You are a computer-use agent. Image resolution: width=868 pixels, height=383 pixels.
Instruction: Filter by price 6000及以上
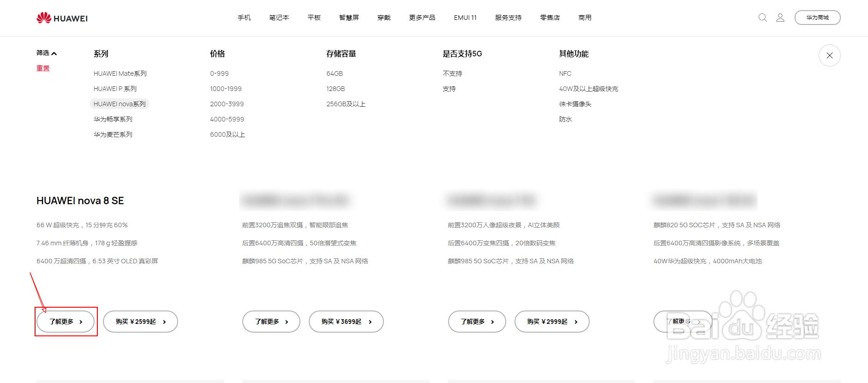[227, 134]
